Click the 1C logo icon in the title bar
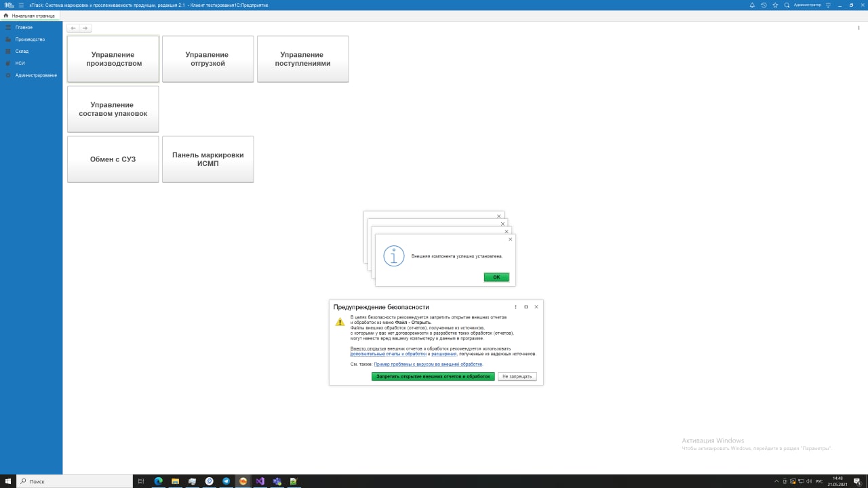 click(x=9, y=5)
